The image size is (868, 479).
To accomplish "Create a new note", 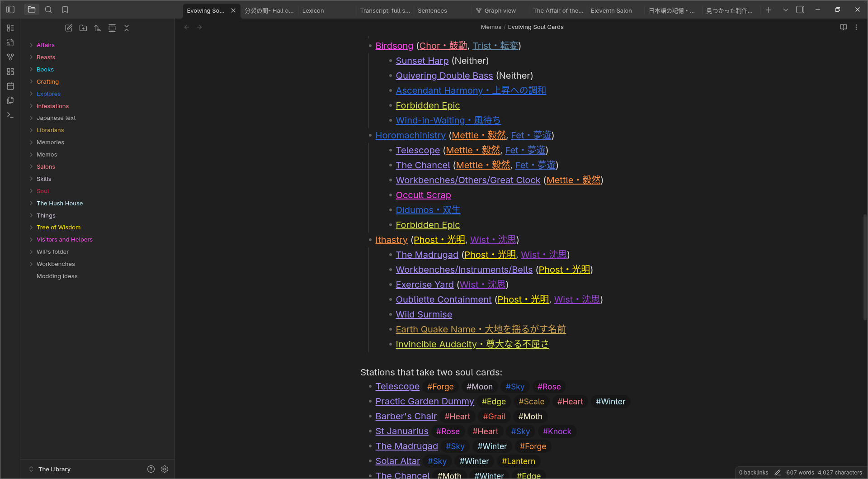I will pyautogui.click(x=69, y=28).
